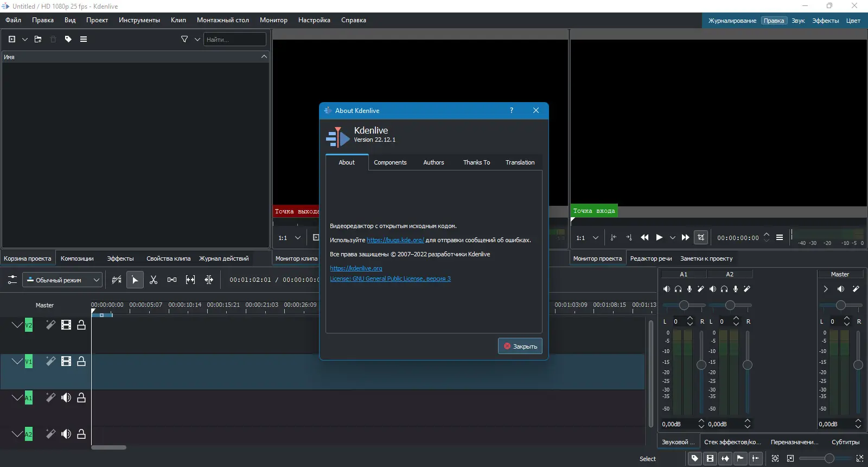
Task: Open the add clip dropdown arrow
Action: (x=25, y=39)
